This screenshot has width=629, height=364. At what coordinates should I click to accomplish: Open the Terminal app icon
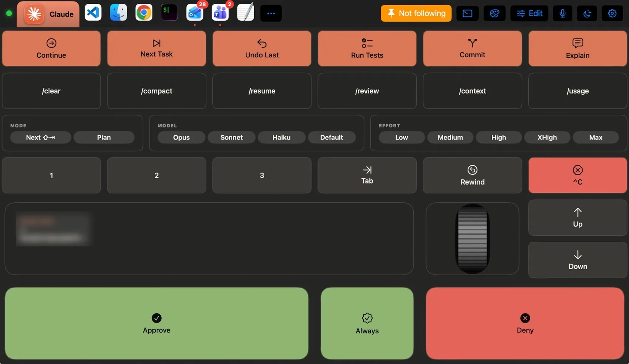click(169, 13)
